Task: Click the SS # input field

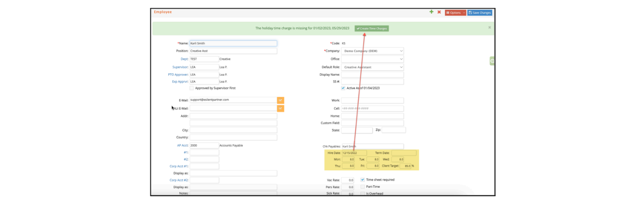Action: 373,82
